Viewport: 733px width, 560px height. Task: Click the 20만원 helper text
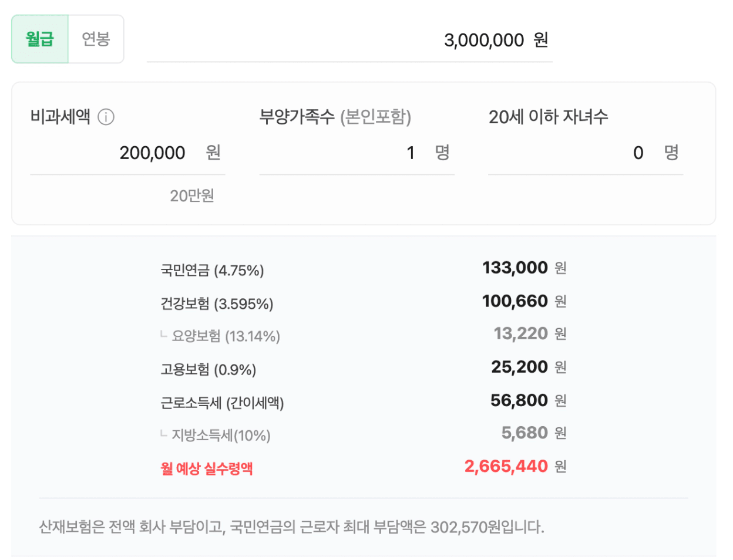(x=192, y=195)
